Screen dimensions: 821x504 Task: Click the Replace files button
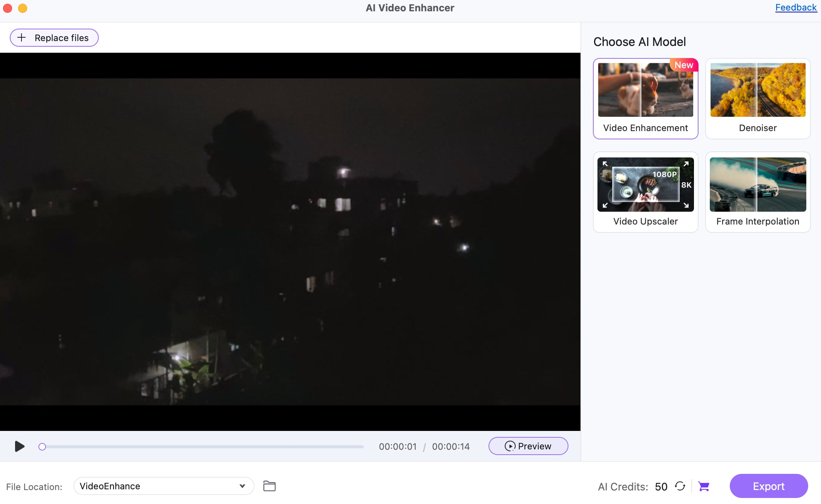point(54,38)
